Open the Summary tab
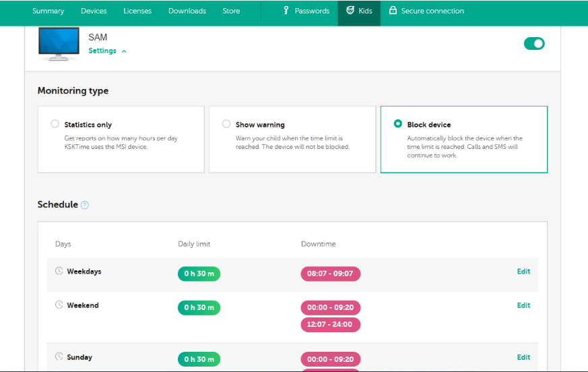 click(x=48, y=11)
